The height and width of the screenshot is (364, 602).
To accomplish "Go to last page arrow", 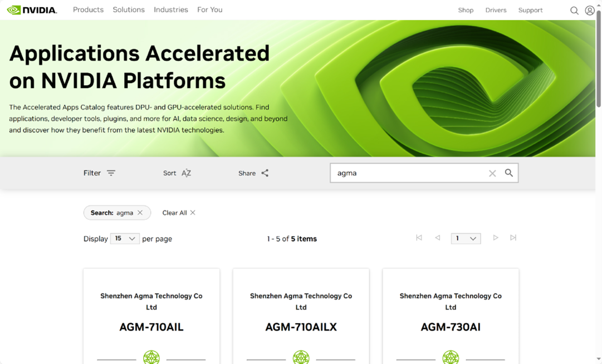I will (513, 238).
